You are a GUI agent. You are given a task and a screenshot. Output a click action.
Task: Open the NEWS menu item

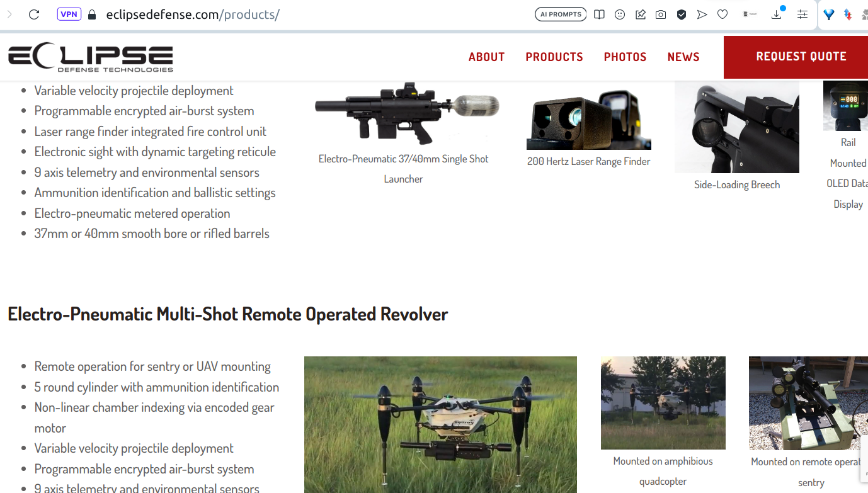(683, 57)
